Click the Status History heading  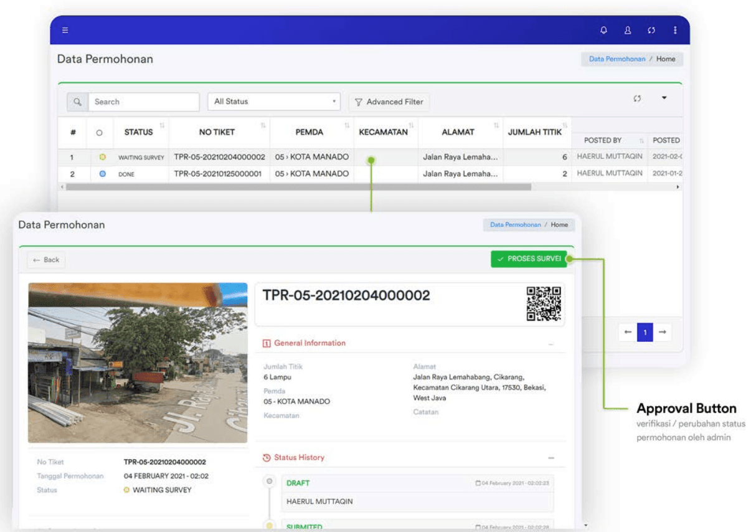click(299, 458)
